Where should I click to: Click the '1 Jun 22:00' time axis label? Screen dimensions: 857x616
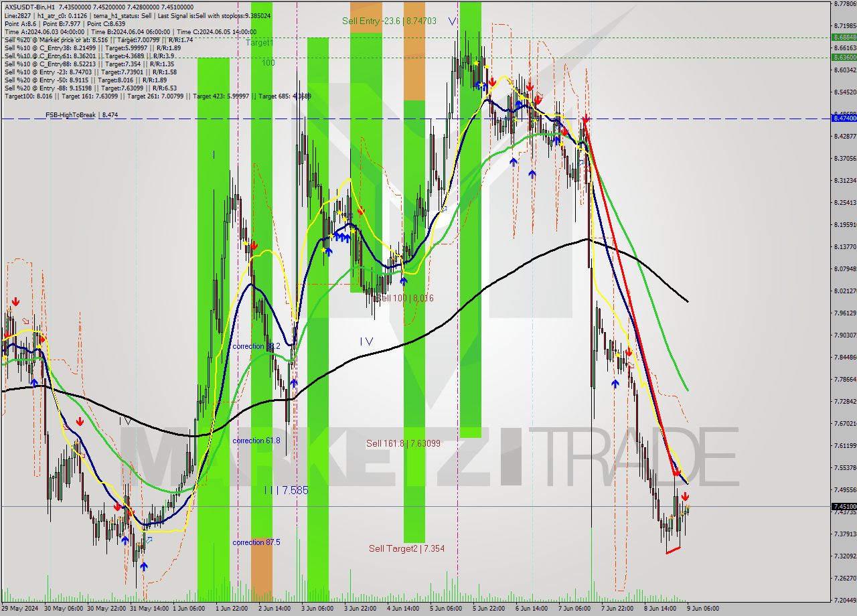click(232, 609)
